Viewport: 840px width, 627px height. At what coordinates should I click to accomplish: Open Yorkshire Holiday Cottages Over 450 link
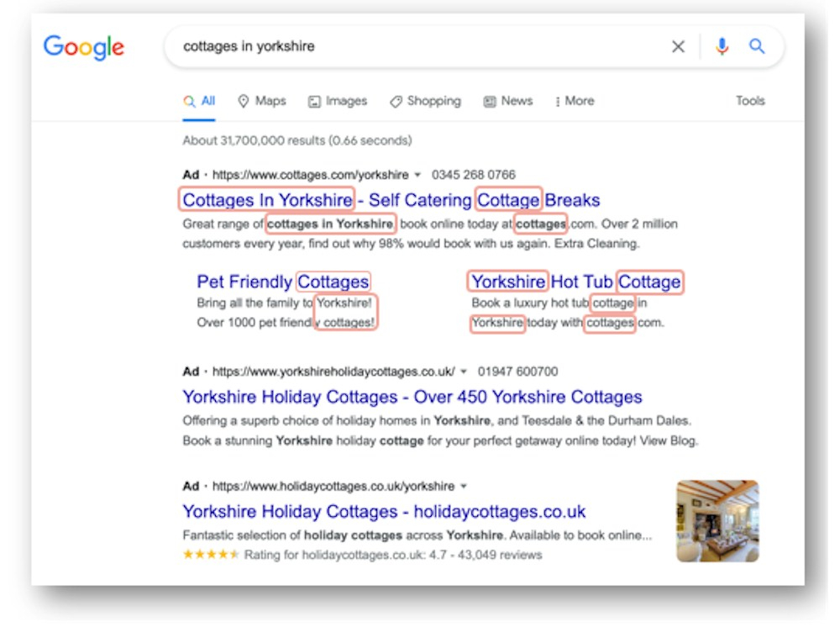coord(412,397)
